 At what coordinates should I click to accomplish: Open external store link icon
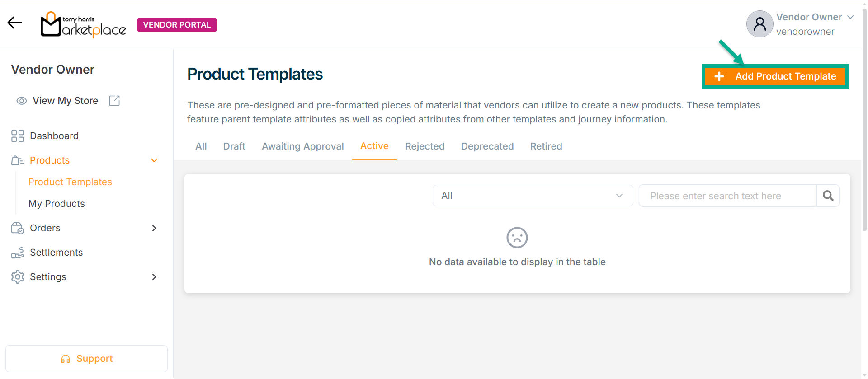(114, 101)
